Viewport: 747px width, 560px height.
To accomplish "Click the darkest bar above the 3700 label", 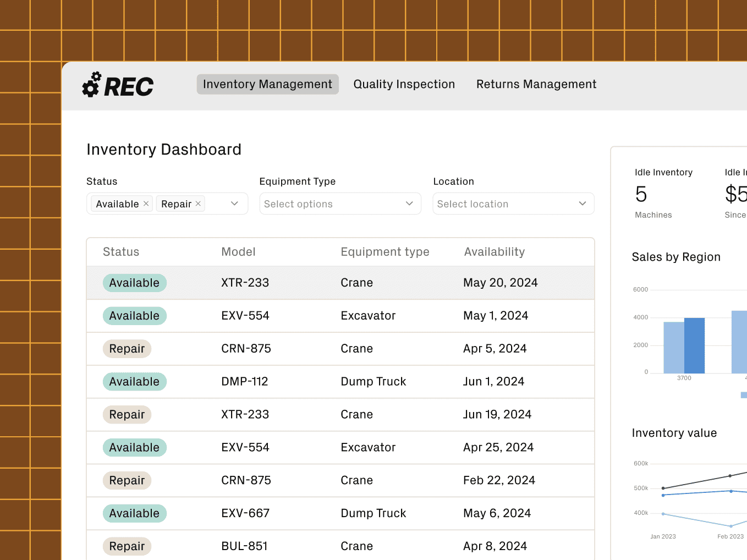I will click(x=694, y=344).
